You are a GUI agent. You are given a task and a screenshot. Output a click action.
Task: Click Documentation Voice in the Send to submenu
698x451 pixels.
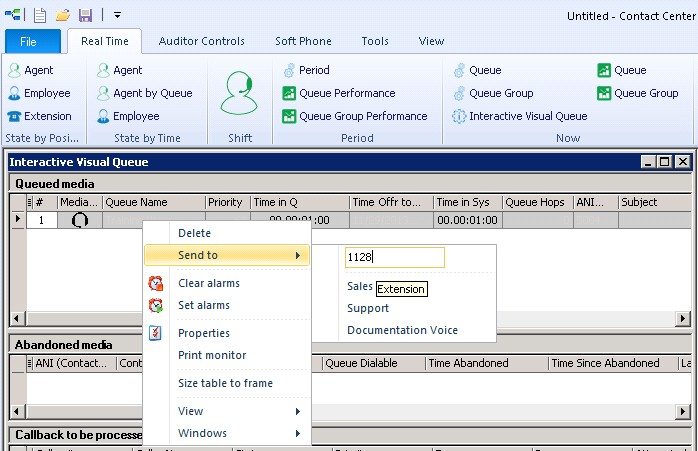click(402, 330)
